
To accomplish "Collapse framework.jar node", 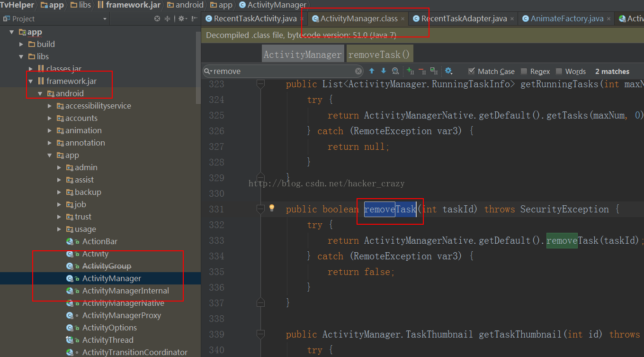I will (31, 81).
